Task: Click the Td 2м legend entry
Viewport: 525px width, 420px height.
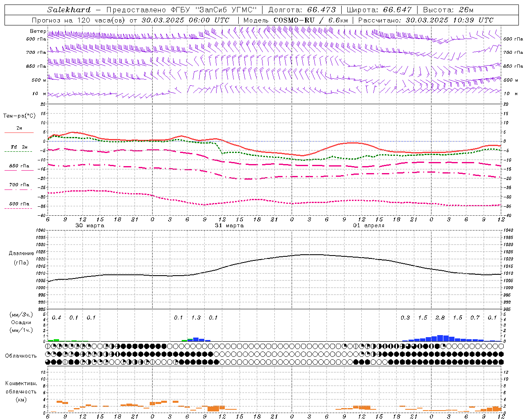Action: [x=19, y=147]
